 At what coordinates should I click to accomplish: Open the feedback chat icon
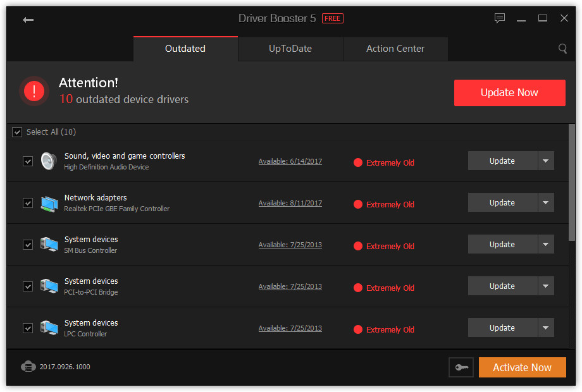coord(500,18)
